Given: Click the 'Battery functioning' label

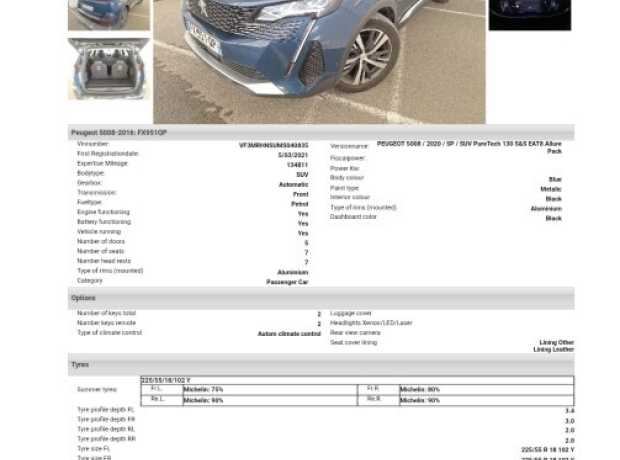Looking at the screenshot, I should (104, 222).
